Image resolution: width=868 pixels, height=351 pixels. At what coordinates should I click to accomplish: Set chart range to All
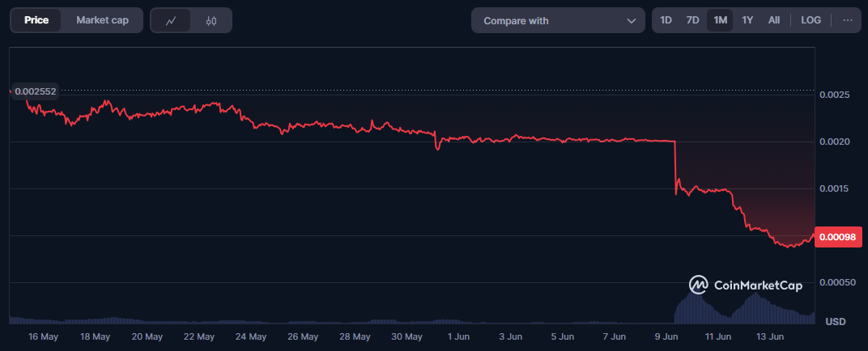(x=774, y=20)
